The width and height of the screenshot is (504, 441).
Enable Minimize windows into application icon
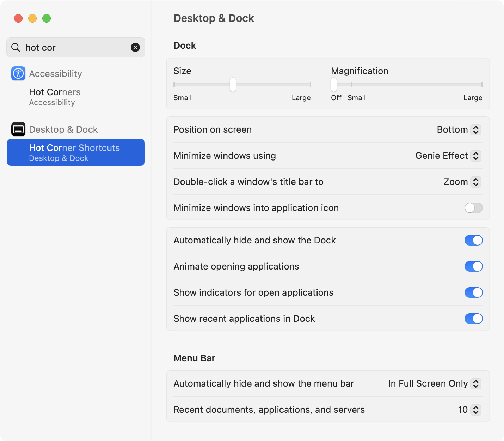click(x=473, y=208)
